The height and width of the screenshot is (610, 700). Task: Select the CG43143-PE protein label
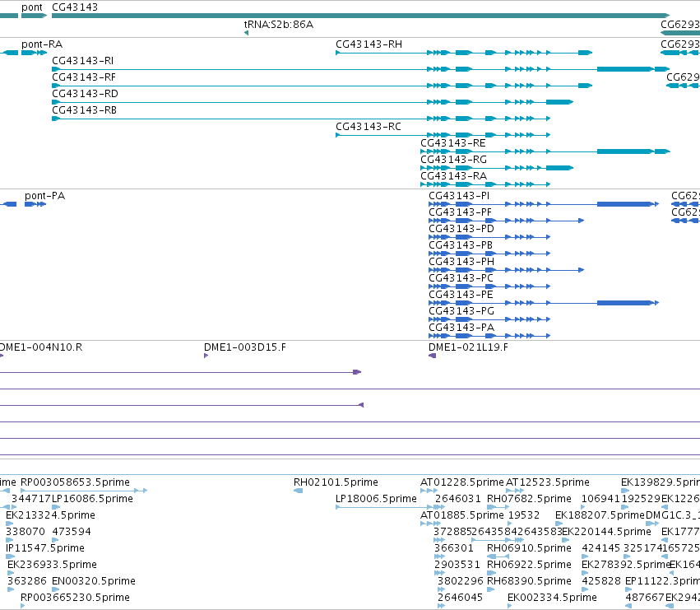(x=461, y=295)
